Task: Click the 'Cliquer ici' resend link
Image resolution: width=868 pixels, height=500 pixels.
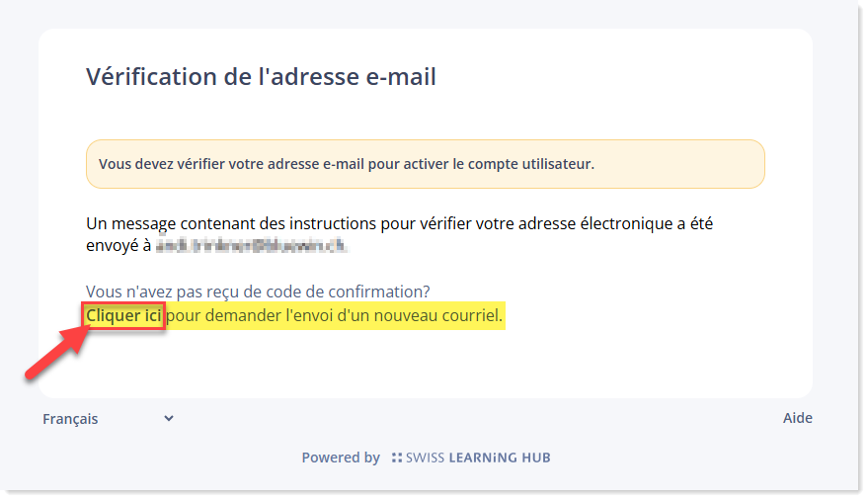Action: pyautogui.click(x=123, y=315)
